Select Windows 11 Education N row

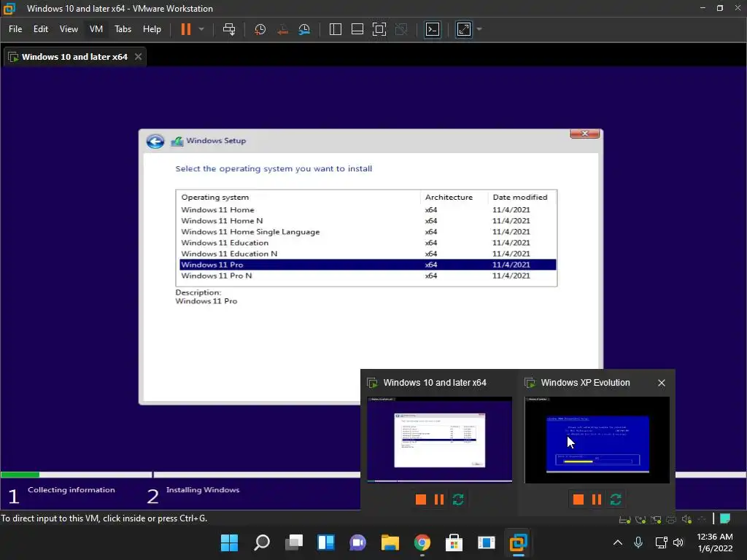(368, 253)
